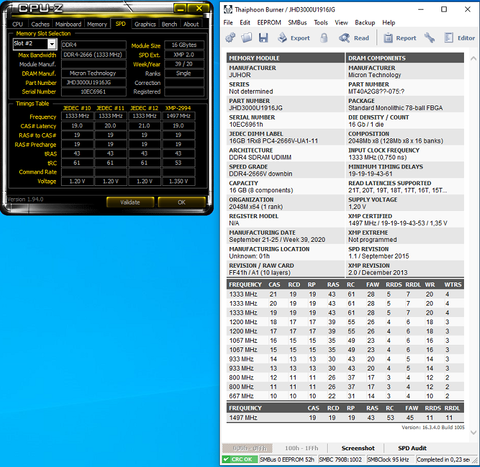Click the Read SPD toolbar icon
The height and width of the screenshot is (467, 480).
coord(344,38)
